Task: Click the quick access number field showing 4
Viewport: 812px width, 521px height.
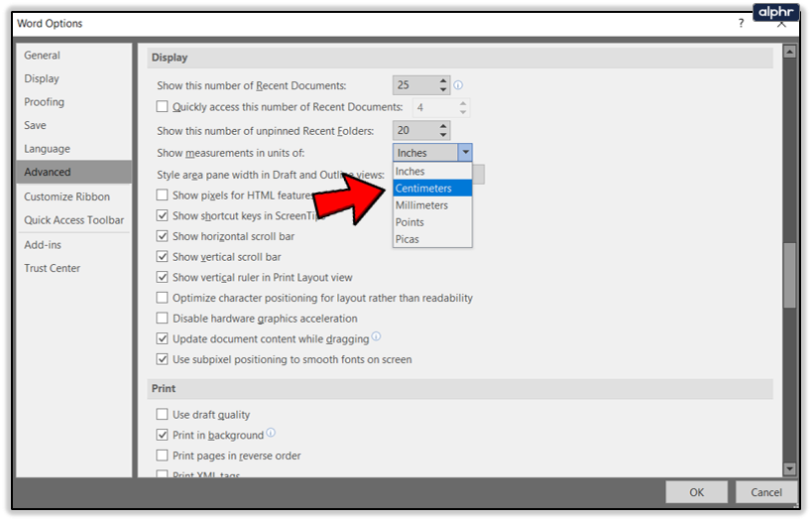Action: (435, 108)
